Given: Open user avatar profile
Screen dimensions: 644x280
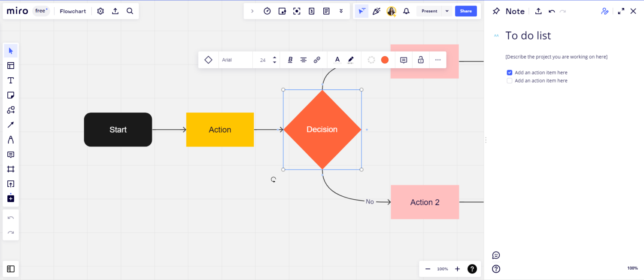Looking at the screenshot, I should coord(391,11).
